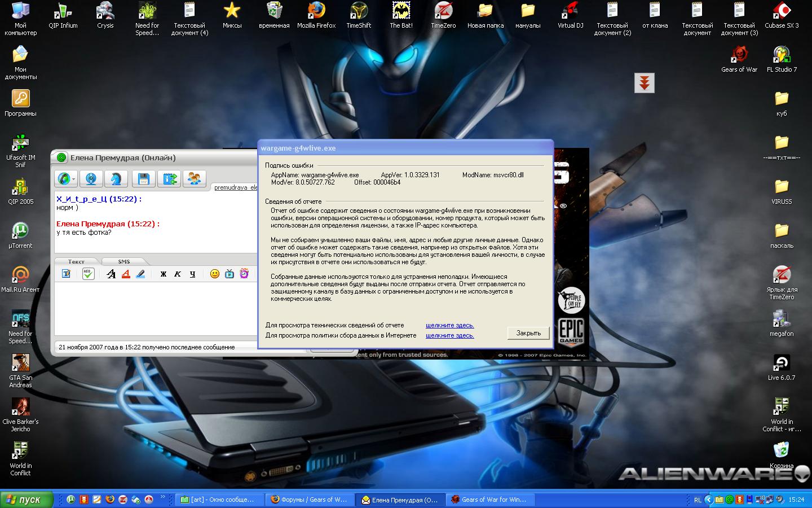Viewport: 812px width, 508px height.
Task: Switch to the Текст tab
Action: click(x=76, y=261)
